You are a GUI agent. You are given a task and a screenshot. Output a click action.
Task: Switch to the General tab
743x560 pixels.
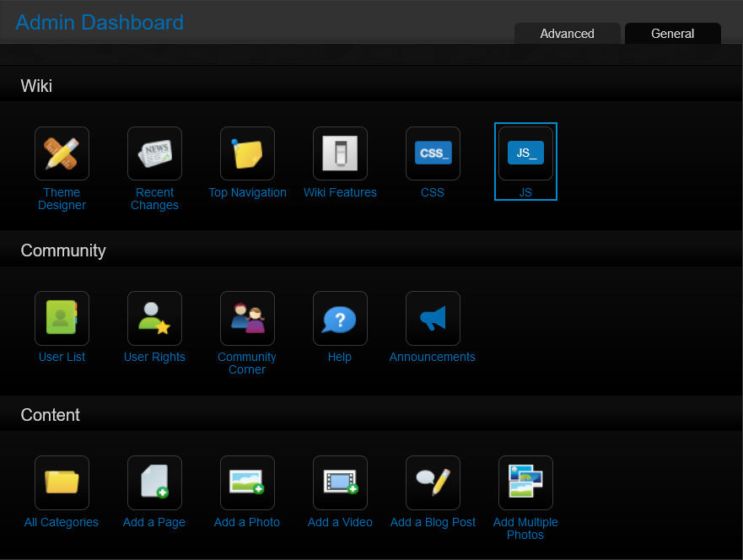[672, 34]
